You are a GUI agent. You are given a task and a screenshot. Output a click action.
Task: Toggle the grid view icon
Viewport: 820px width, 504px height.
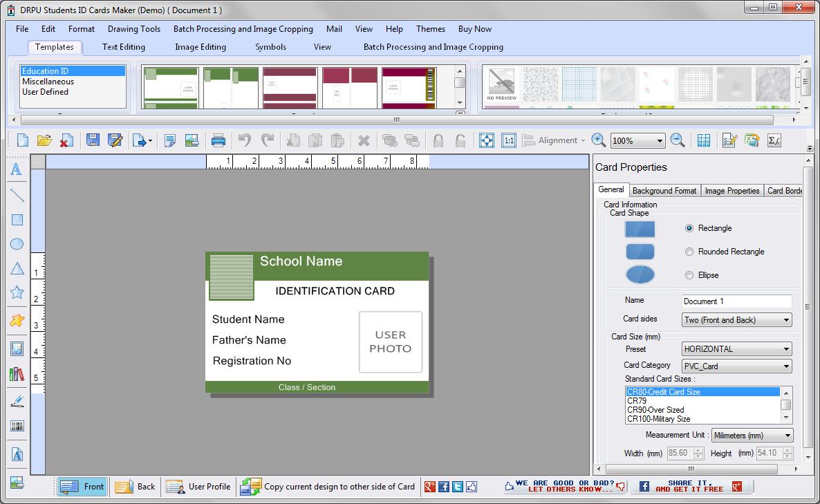click(704, 140)
